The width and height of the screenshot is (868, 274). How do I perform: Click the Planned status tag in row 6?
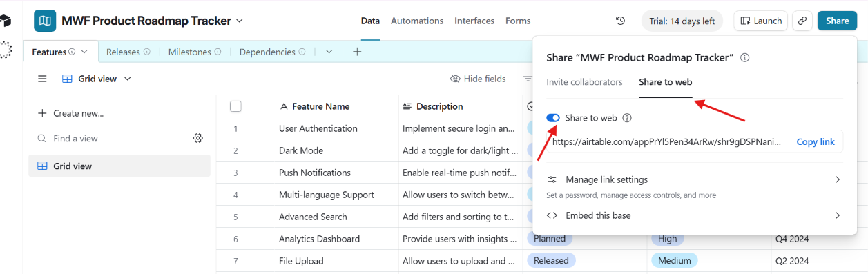click(550, 239)
